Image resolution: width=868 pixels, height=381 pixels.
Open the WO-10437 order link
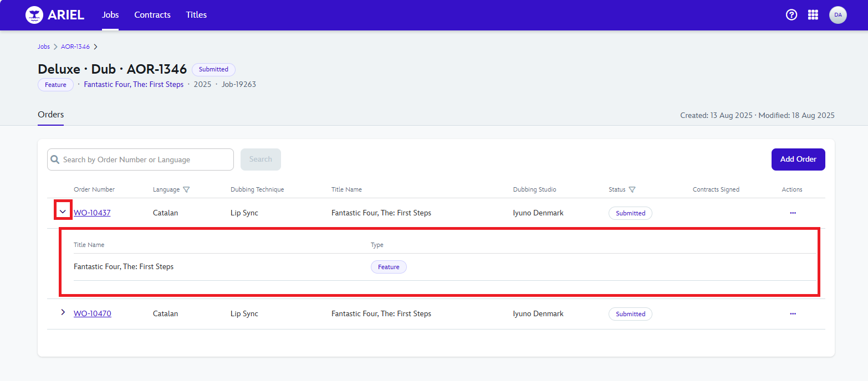92,213
